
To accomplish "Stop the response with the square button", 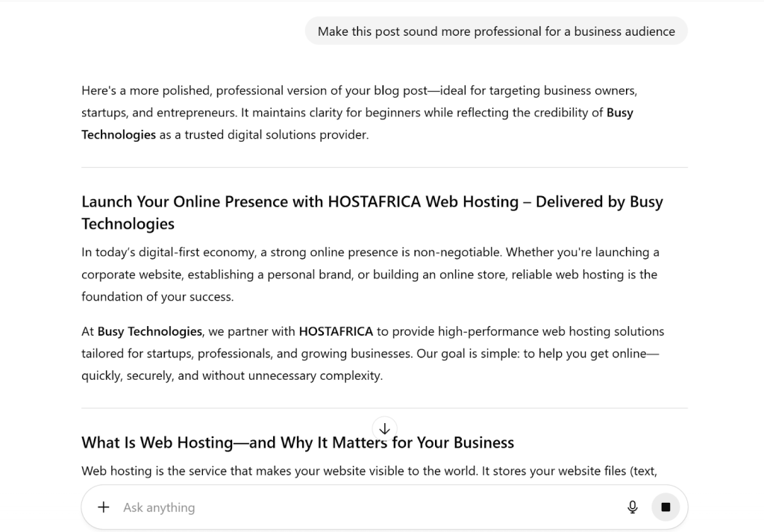I will click(666, 507).
